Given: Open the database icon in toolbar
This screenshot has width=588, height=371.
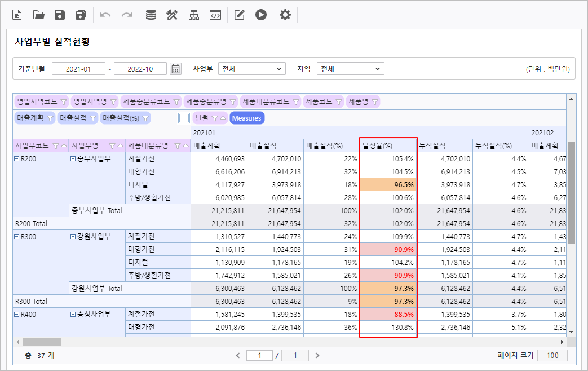Looking at the screenshot, I should click(x=151, y=15).
